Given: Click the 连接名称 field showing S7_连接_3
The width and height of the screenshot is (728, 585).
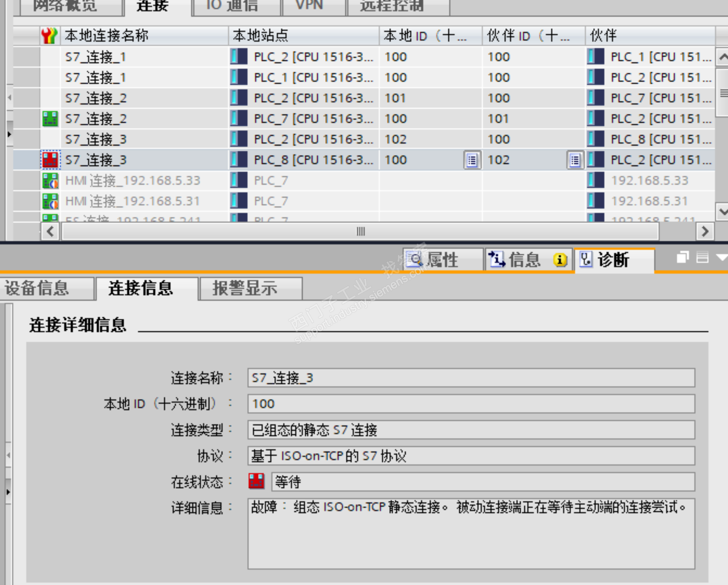Looking at the screenshot, I should coord(471,378).
